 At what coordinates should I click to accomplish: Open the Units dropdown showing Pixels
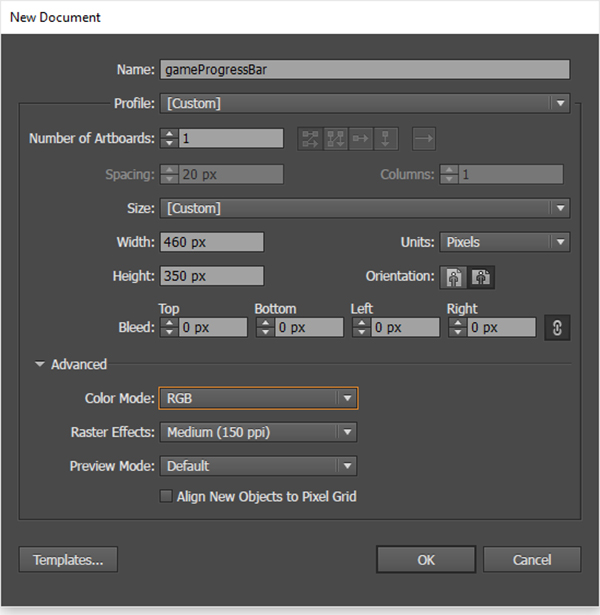(505, 242)
